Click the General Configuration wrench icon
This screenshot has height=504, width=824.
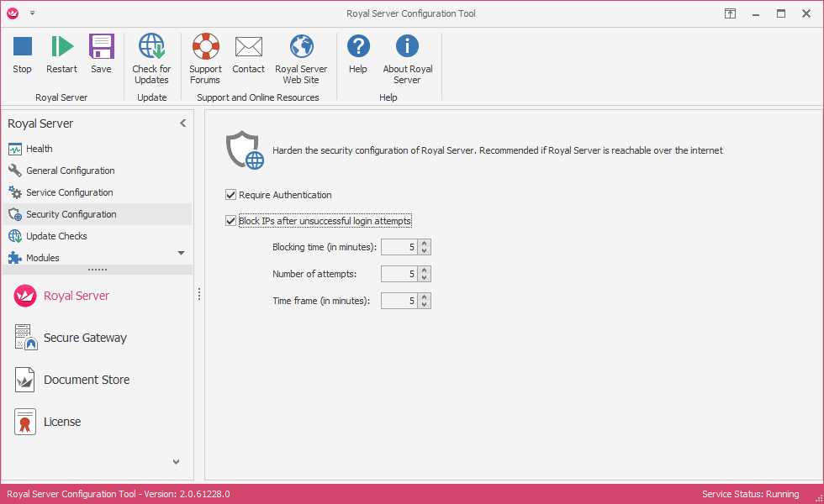(x=15, y=171)
